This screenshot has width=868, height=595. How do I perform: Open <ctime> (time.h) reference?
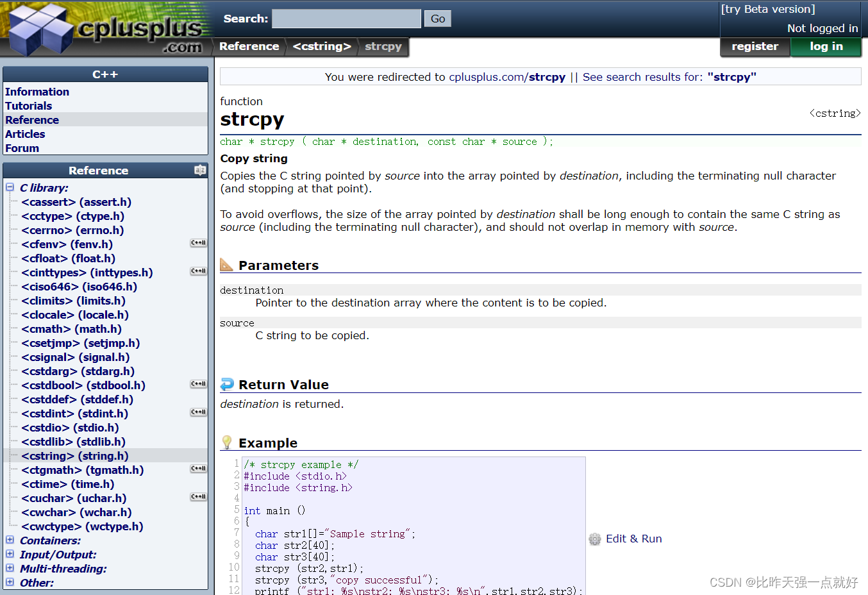point(68,484)
